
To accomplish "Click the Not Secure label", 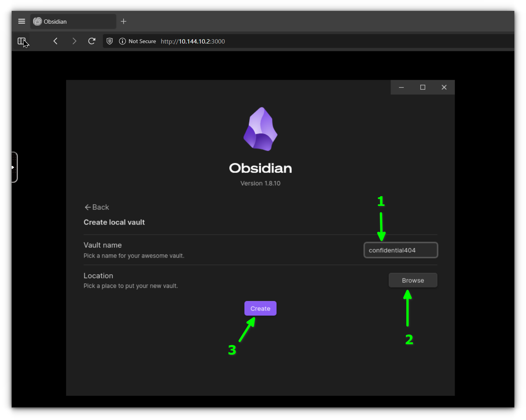I will [x=142, y=41].
